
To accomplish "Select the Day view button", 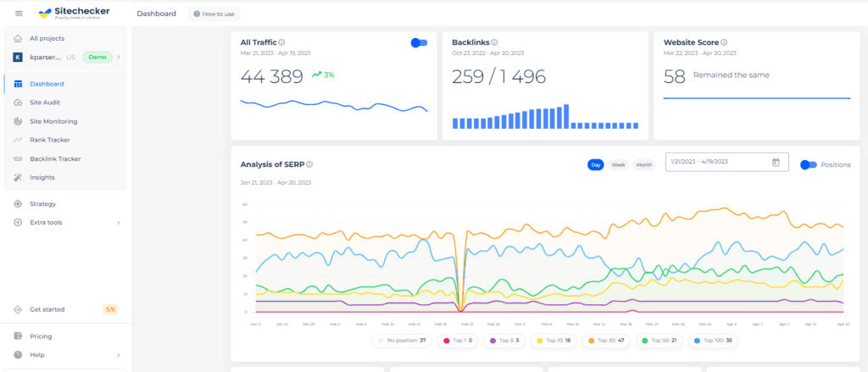I will [596, 165].
